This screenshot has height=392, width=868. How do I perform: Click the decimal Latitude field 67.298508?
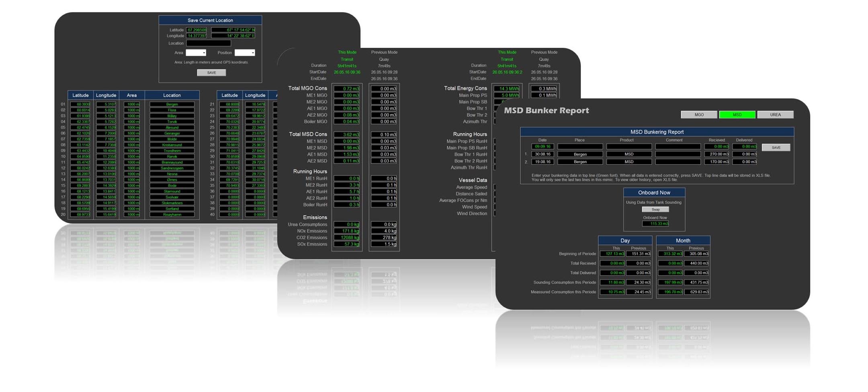[197, 30]
